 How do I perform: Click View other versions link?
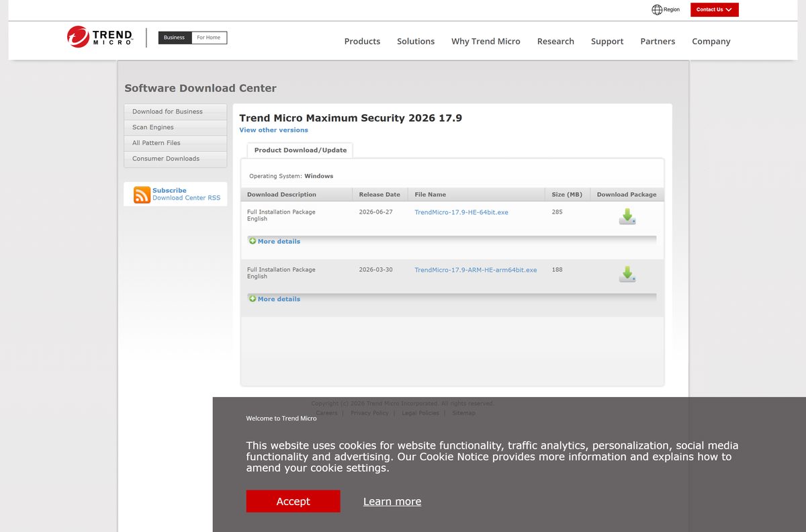(x=273, y=130)
